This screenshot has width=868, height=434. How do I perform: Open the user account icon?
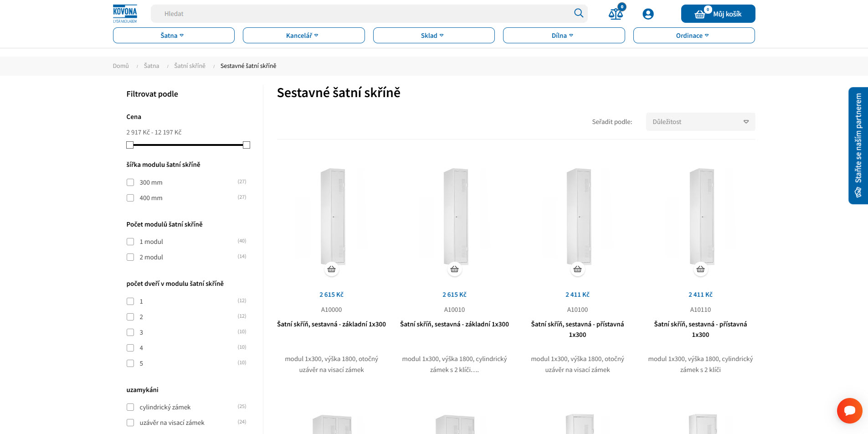tap(647, 14)
